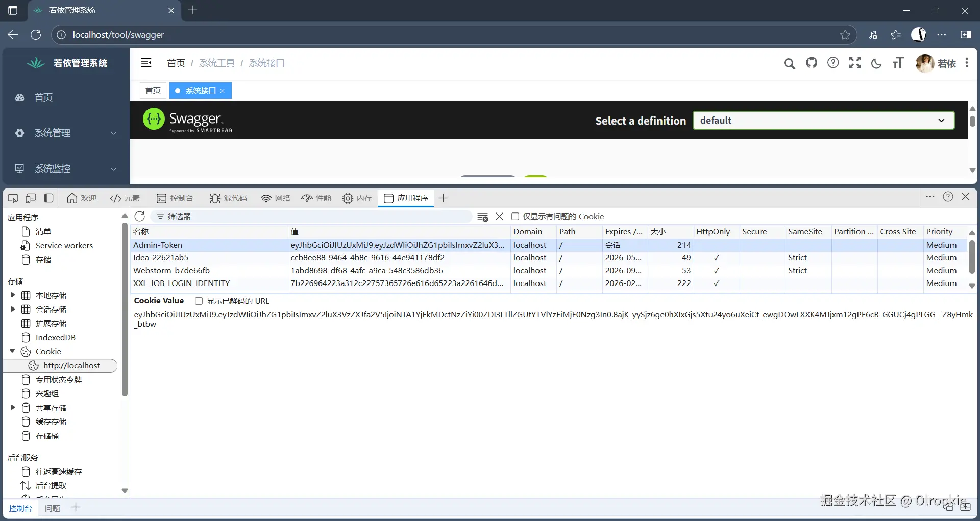The image size is (980, 521).
Task: Bookmark this page with the star icon
Action: [x=845, y=35]
